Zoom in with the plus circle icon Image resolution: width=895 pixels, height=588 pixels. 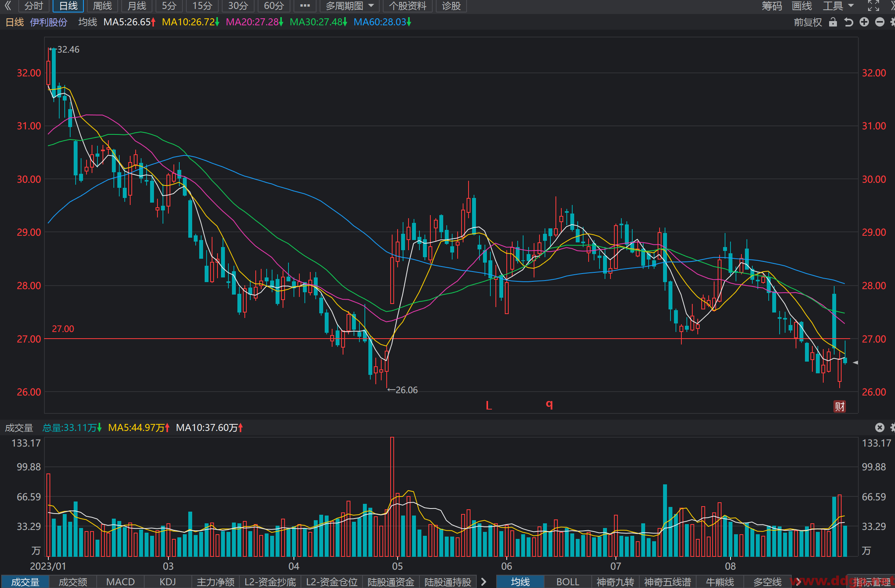point(864,22)
